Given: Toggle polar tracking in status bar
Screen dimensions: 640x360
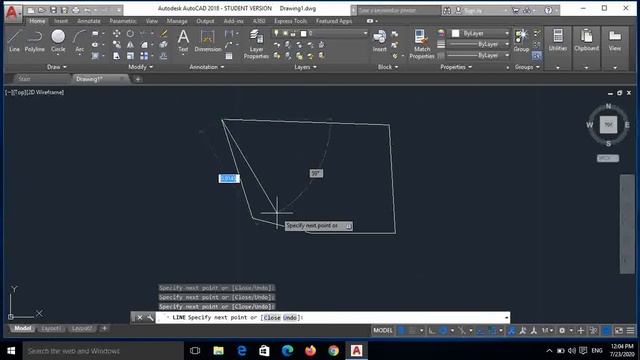Looking at the screenshot, I should pos(443,330).
